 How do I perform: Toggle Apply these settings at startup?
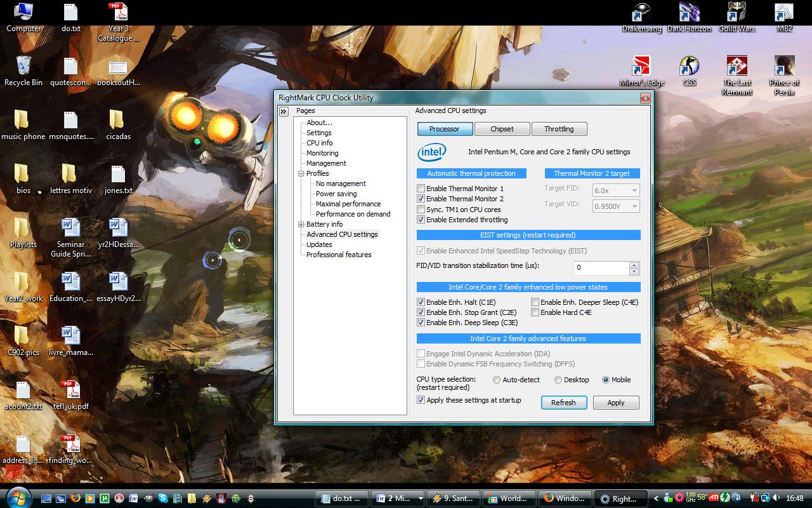click(421, 400)
